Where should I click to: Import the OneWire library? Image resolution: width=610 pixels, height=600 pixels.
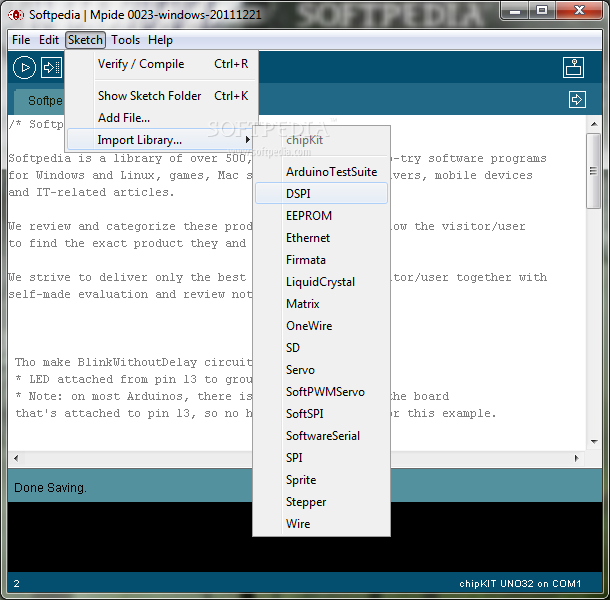point(321,326)
